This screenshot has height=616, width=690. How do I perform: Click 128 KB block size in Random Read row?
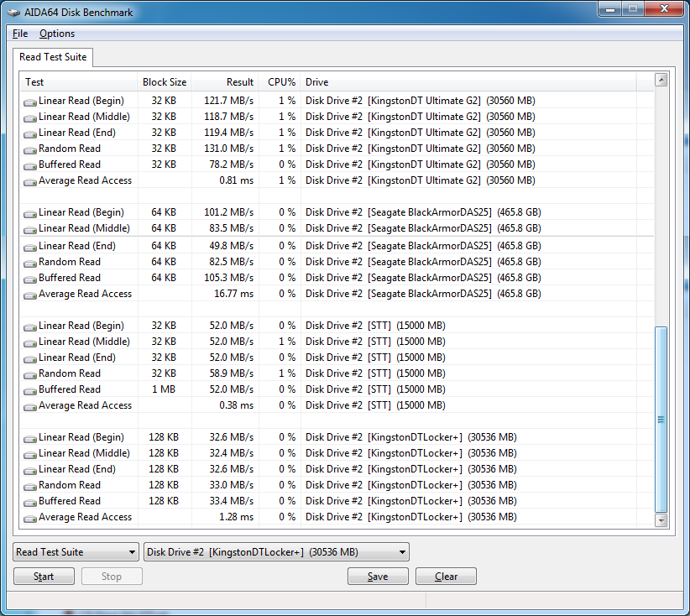164,485
